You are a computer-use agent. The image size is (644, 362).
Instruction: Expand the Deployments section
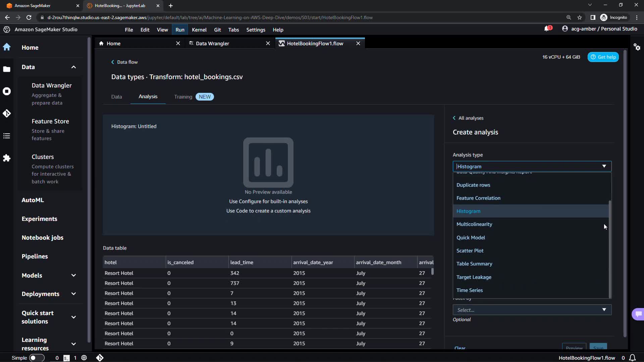(x=73, y=294)
